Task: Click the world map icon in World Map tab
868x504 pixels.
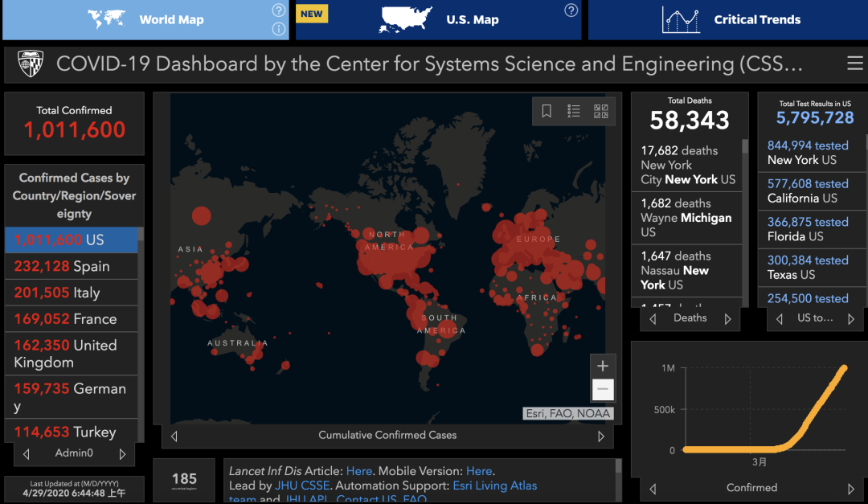Action: (x=106, y=18)
